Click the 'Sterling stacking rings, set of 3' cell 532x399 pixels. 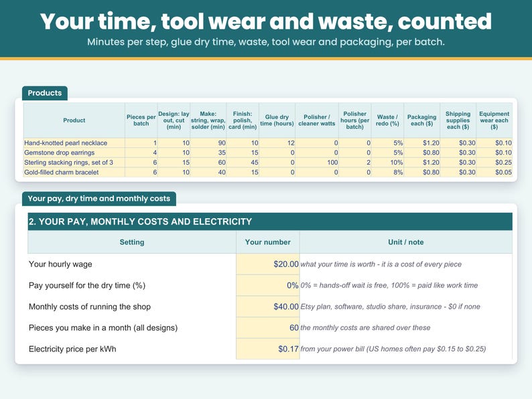pos(74,163)
